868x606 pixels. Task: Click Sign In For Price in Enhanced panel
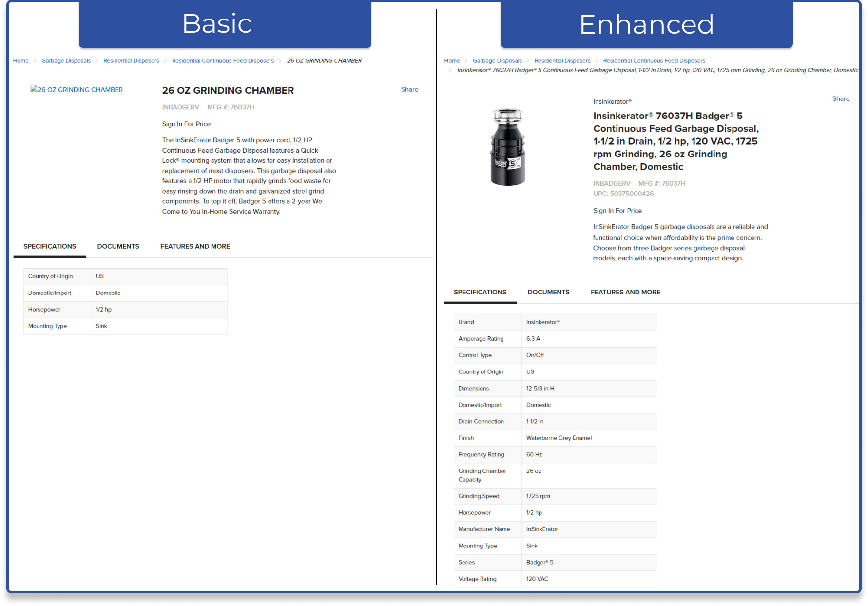tap(617, 211)
